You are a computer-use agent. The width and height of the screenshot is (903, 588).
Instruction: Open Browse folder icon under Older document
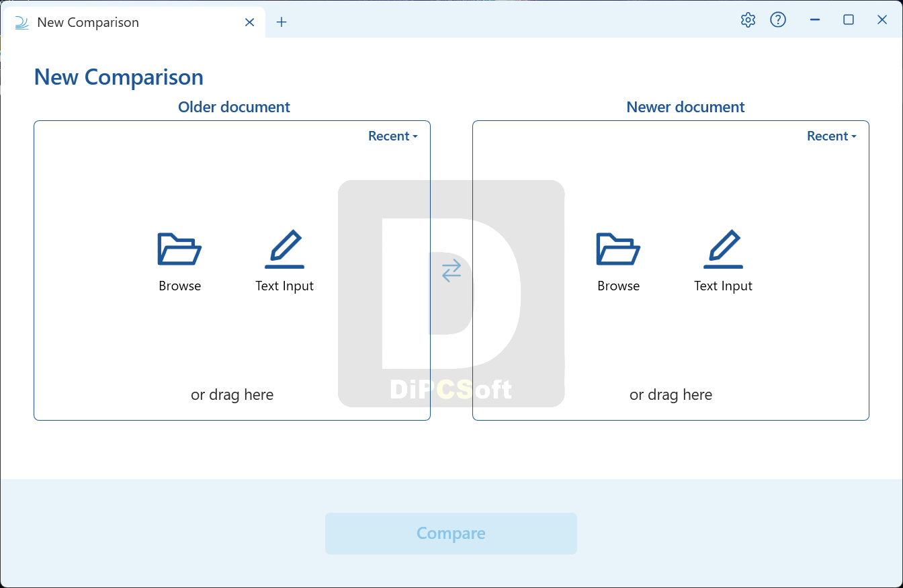pyautogui.click(x=179, y=249)
